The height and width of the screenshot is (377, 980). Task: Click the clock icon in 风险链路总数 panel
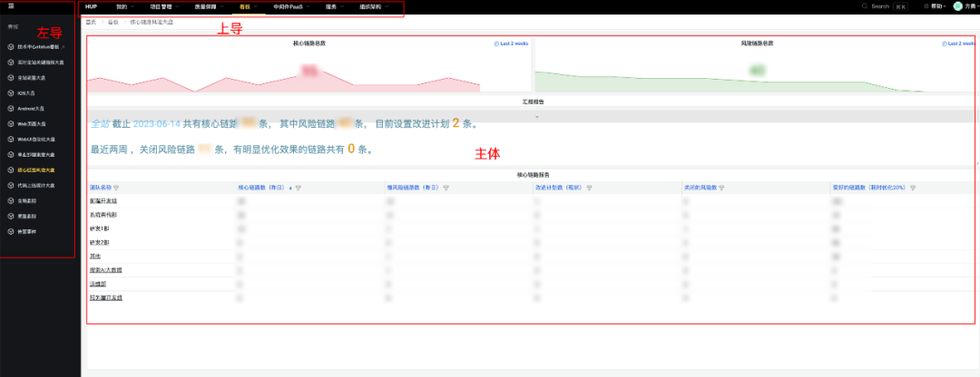[944, 43]
